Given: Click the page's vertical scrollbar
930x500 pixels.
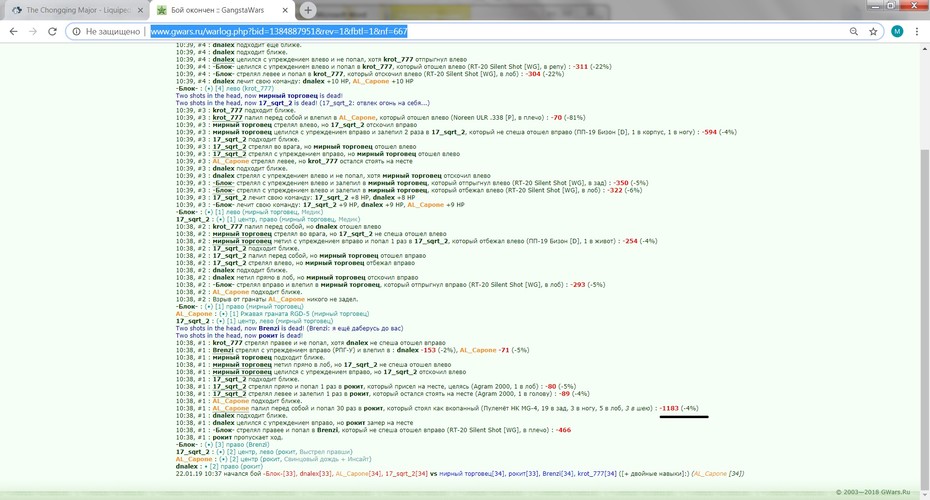Looking at the screenshot, I should (x=924, y=313).
